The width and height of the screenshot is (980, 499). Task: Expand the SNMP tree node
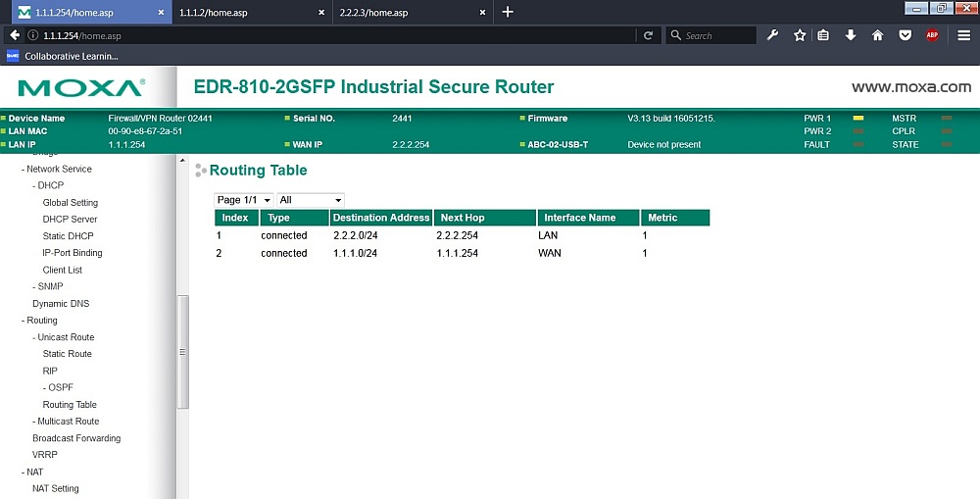coord(47,286)
